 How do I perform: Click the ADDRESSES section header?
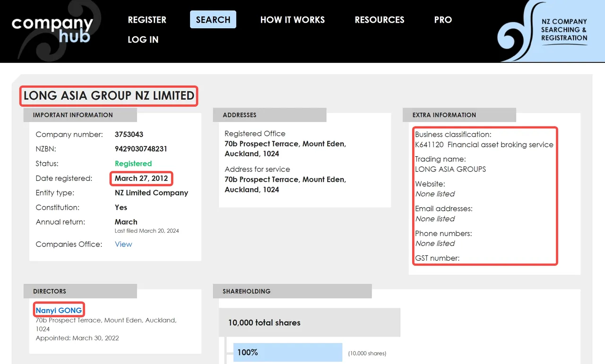coord(270,115)
